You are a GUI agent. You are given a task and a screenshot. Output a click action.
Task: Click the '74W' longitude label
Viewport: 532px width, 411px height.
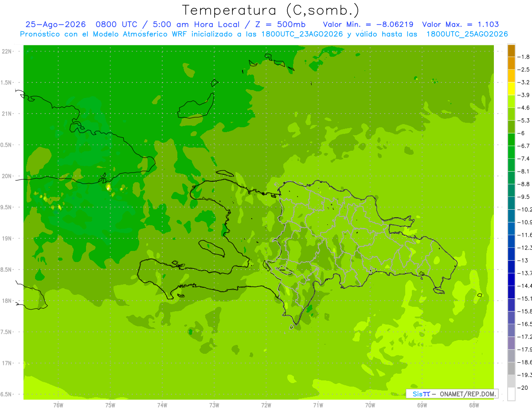coord(162,405)
